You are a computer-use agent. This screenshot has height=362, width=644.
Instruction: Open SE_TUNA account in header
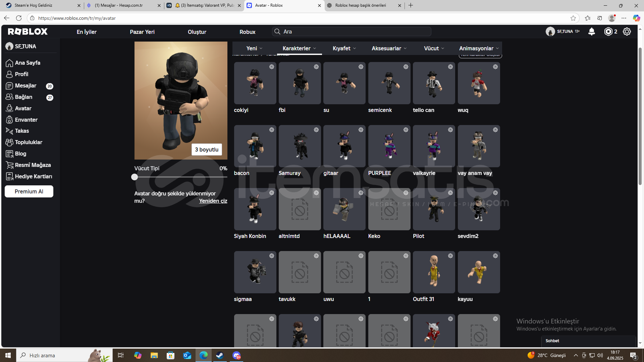pyautogui.click(x=562, y=32)
